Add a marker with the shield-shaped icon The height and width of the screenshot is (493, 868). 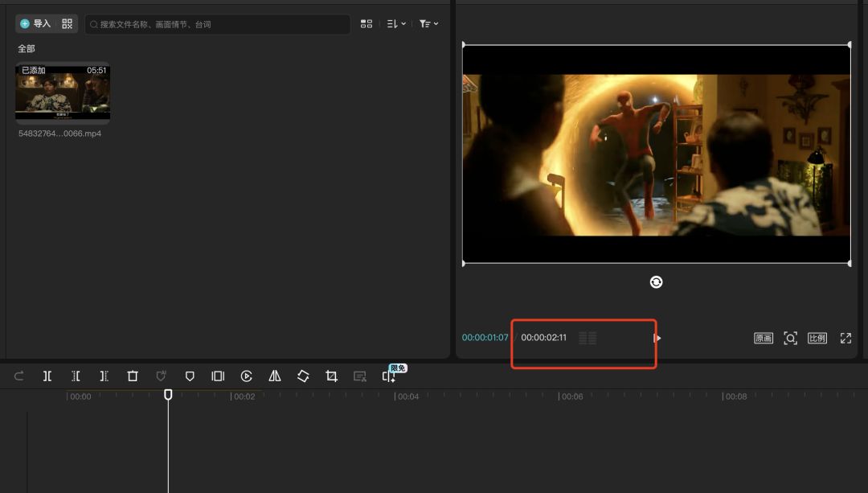pos(190,376)
